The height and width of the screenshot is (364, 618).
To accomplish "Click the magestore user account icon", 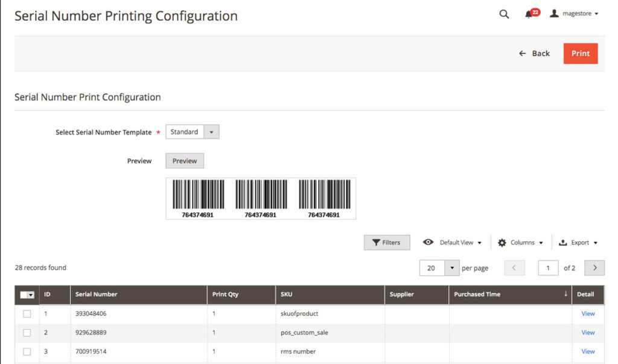I will (555, 14).
